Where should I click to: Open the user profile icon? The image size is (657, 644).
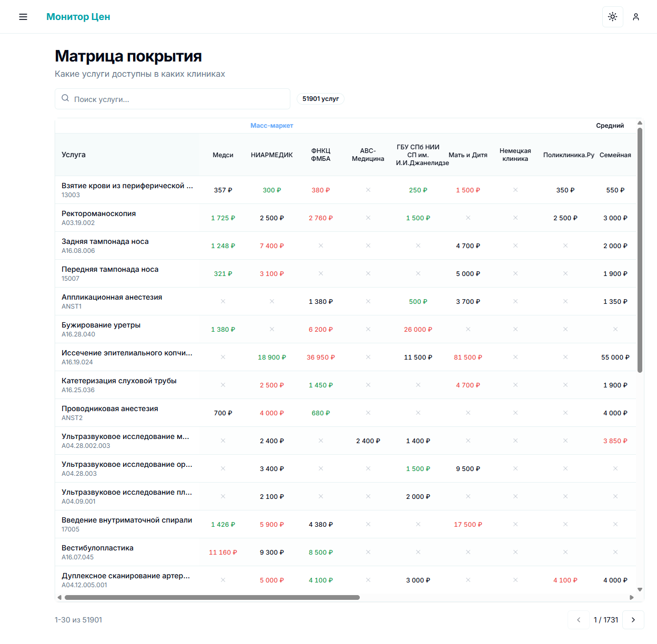point(635,17)
